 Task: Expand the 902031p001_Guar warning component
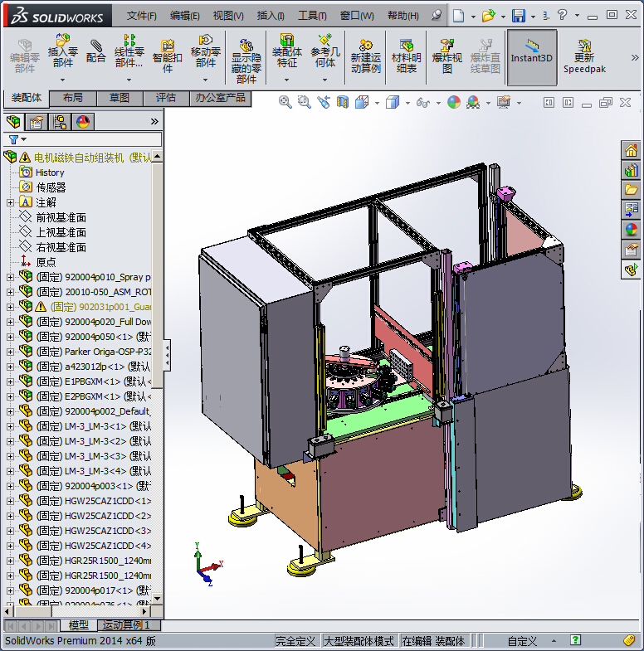[11, 307]
